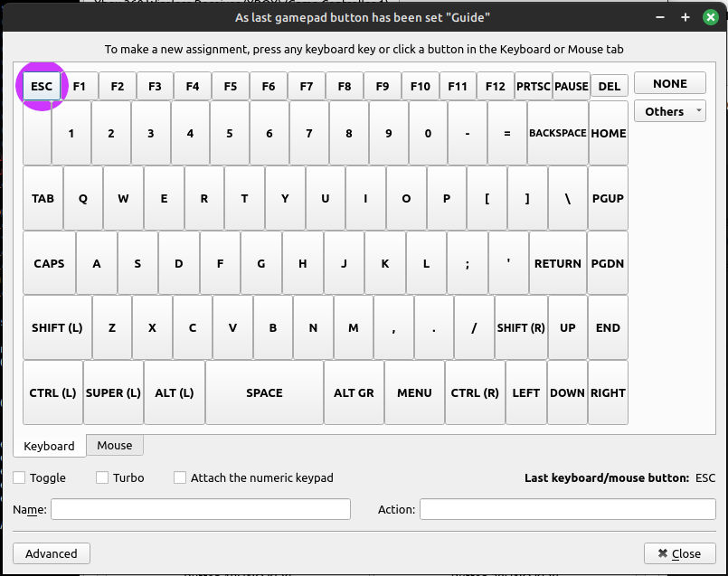The width and height of the screenshot is (728, 576).
Task: Assign the backslash key
Action: (567, 198)
